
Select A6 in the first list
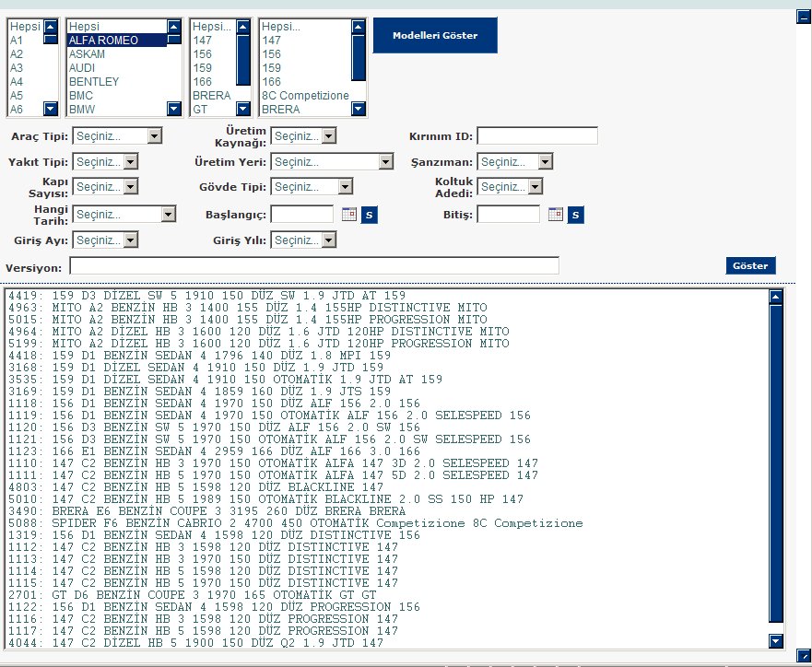tap(26, 110)
